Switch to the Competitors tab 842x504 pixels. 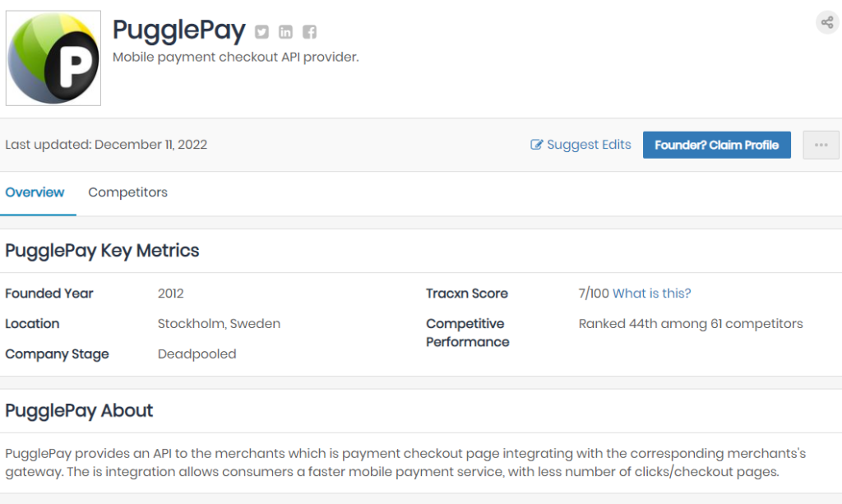click(x=127, y=192)
